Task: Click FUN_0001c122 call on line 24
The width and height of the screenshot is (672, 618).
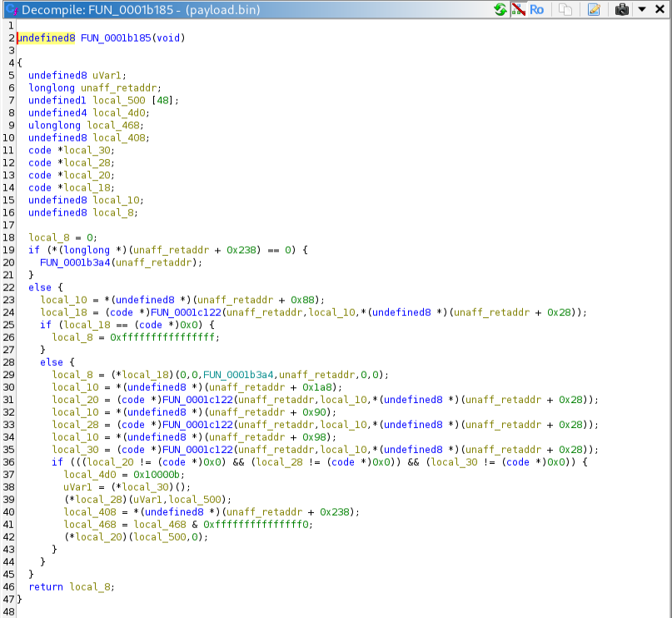Action: (x=186, y=312)
